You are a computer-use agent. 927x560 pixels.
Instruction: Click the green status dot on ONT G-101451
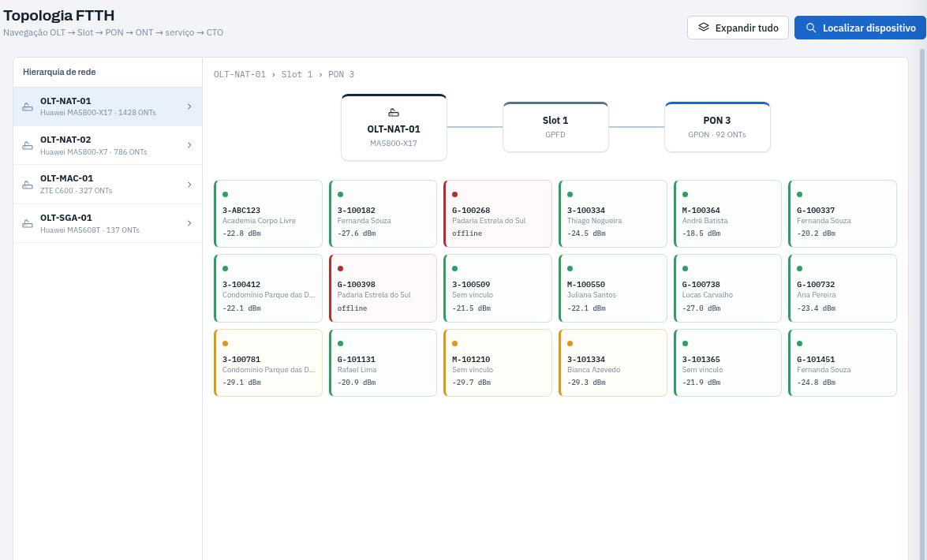(799, 344)
